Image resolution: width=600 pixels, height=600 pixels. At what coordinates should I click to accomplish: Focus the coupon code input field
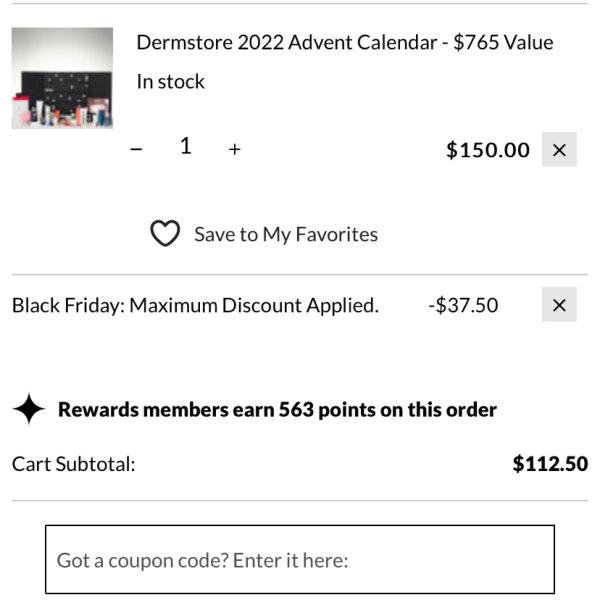300,559
